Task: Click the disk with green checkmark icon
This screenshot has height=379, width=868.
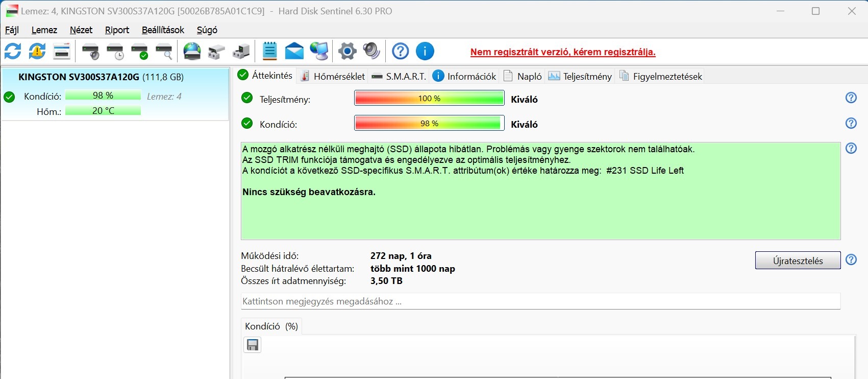Action: (139, 51)
